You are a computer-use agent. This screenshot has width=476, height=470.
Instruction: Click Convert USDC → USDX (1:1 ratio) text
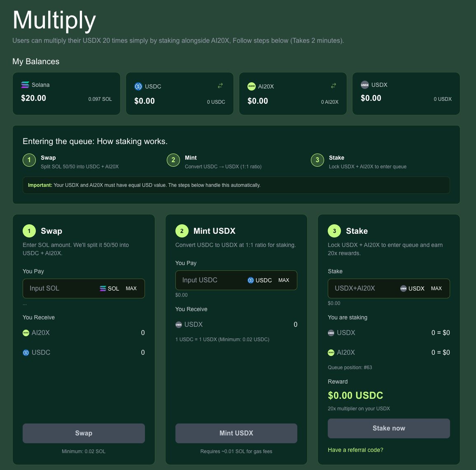click(x=223, y=167)
